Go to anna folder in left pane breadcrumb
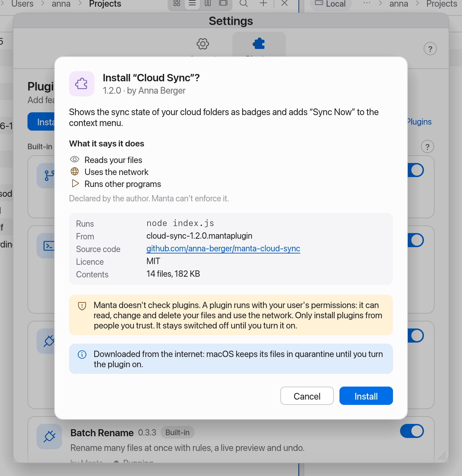This screenshot has width=462, height=476. tap(61, 4)
